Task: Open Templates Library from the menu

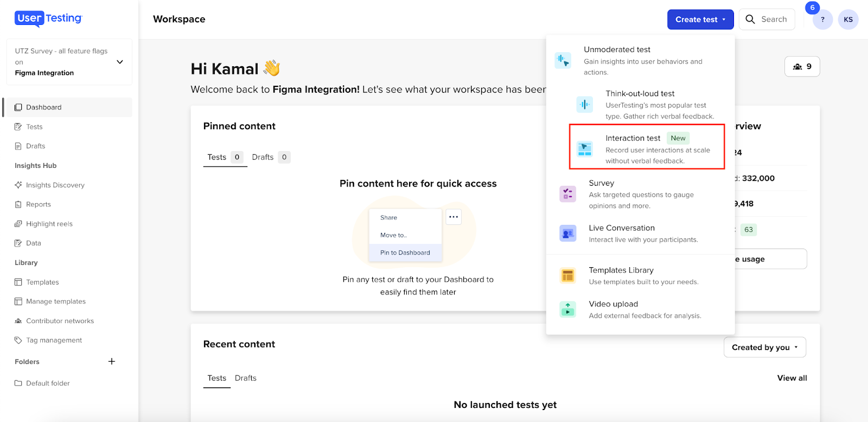Action: pyautogui.click(x=640, y=276)
